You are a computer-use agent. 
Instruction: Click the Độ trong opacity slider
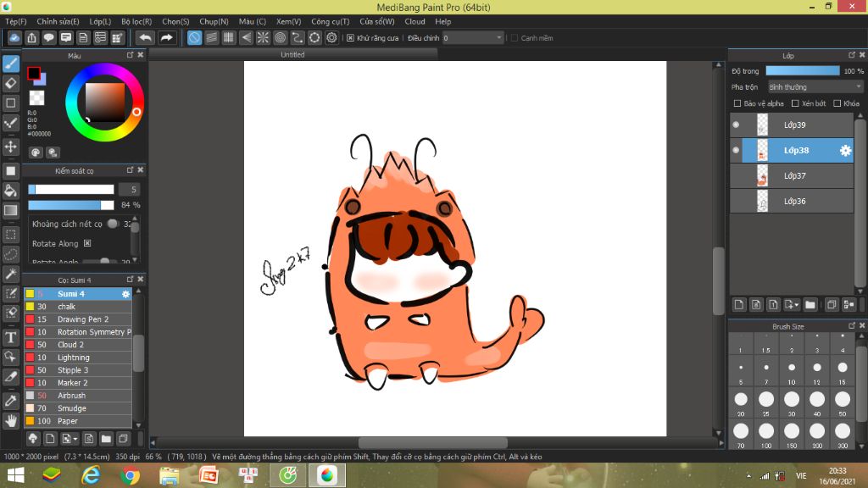click(x=802, y=71)
